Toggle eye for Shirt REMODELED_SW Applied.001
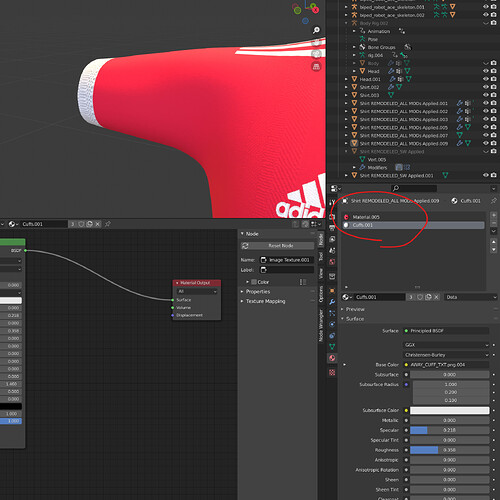 click(x=486, y=175)
